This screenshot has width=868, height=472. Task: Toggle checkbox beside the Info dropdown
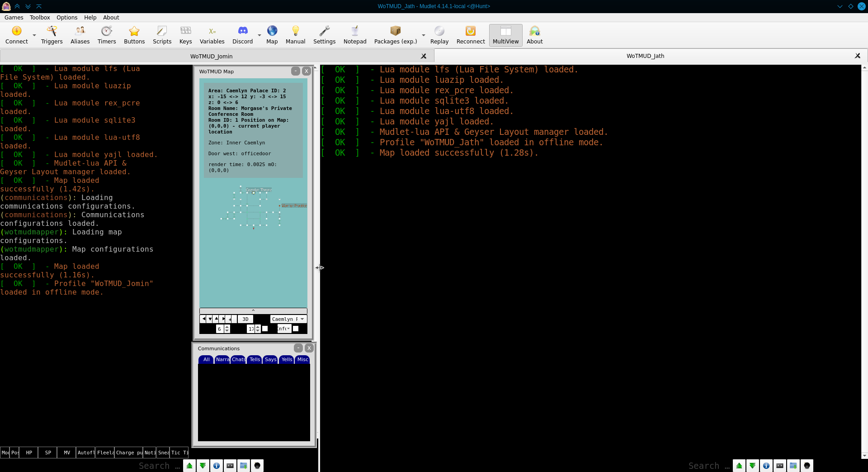click(296, 329)
